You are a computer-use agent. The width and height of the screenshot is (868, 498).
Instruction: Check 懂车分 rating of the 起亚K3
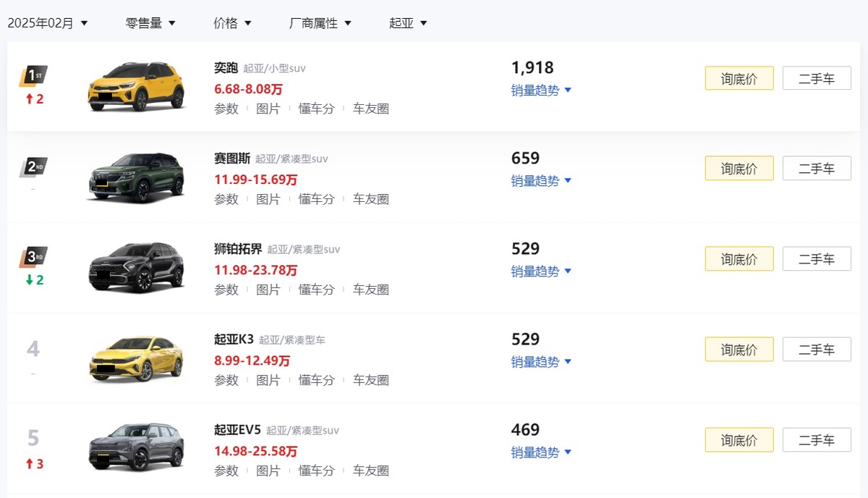click(316, 379)
